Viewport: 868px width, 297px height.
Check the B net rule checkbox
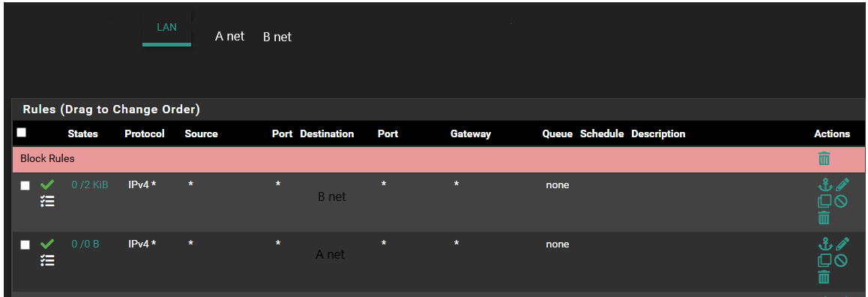[25, 186]
